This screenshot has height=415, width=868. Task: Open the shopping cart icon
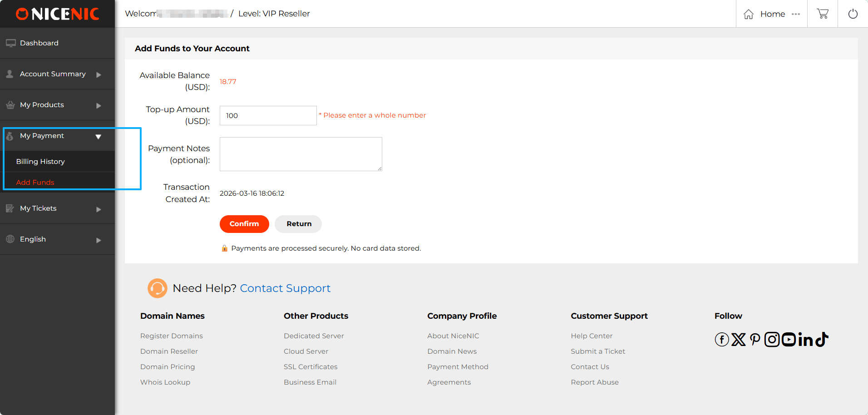click(822, 14)
